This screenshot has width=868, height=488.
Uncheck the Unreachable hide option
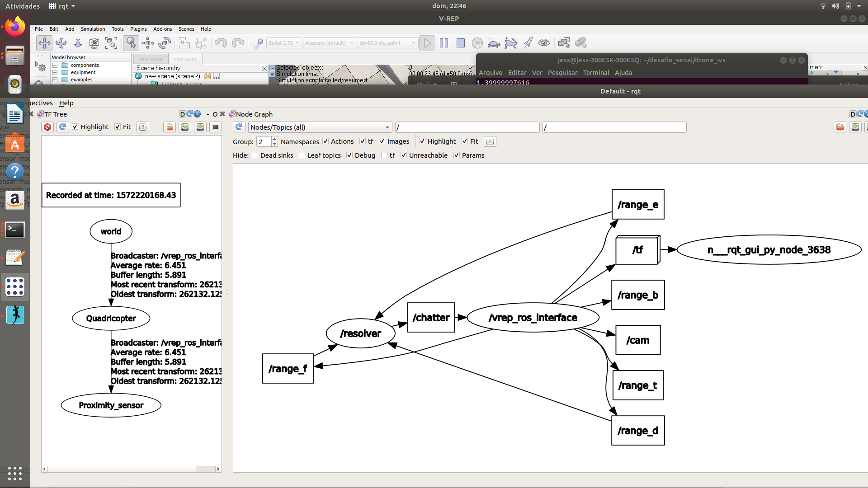click(404, 155)
